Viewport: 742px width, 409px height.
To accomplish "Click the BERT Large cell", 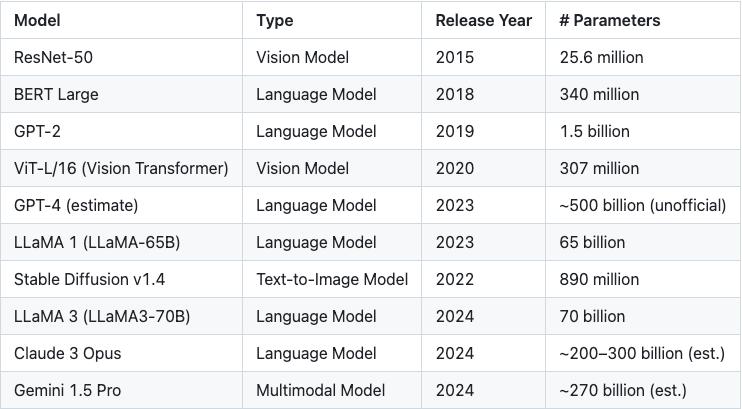I will (56, 94).
